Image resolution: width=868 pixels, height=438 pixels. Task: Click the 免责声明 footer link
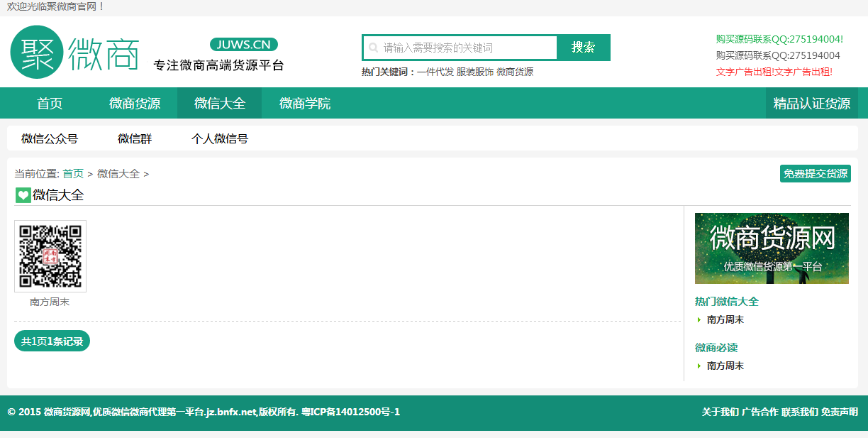tap(840, 412)
